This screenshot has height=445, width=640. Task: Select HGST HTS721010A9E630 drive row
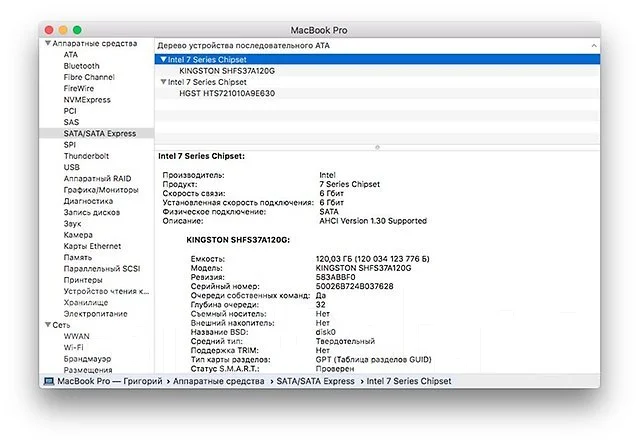pyautogui.click(x=377, y=93)
